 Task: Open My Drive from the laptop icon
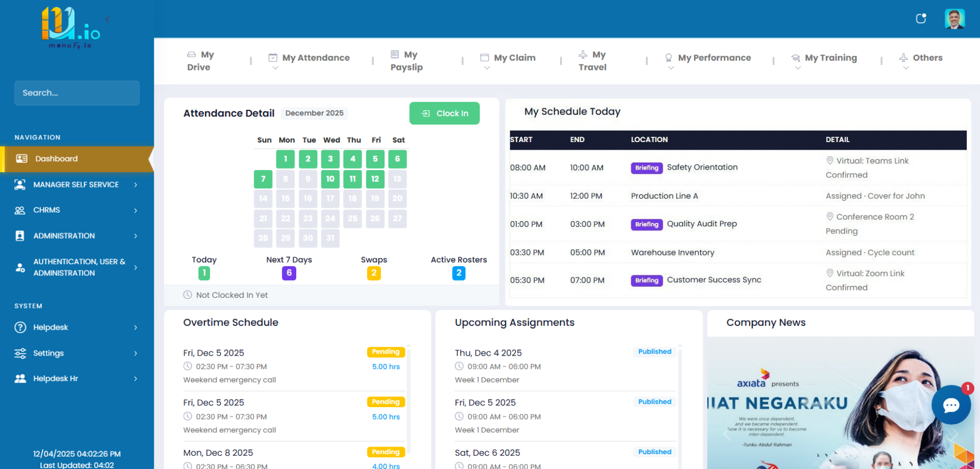click(x=191, y=54)
